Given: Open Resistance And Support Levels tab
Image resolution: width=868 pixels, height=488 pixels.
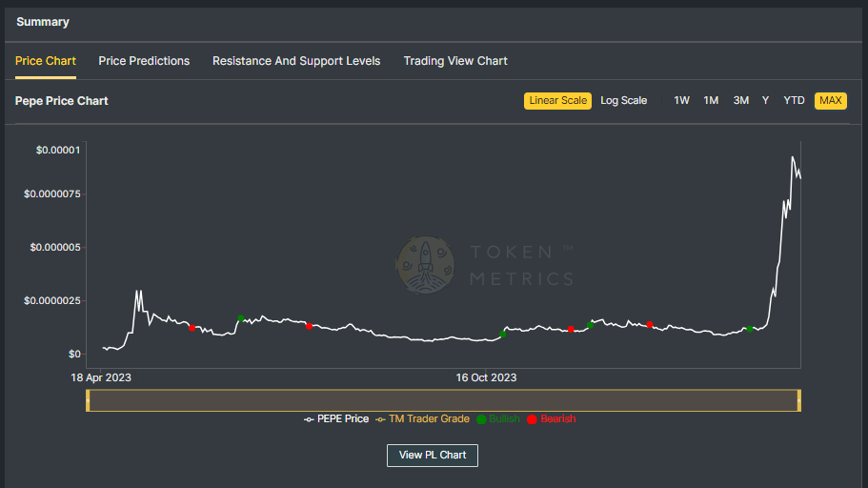Looking at the screenshot, I should [x=296, y=61].
